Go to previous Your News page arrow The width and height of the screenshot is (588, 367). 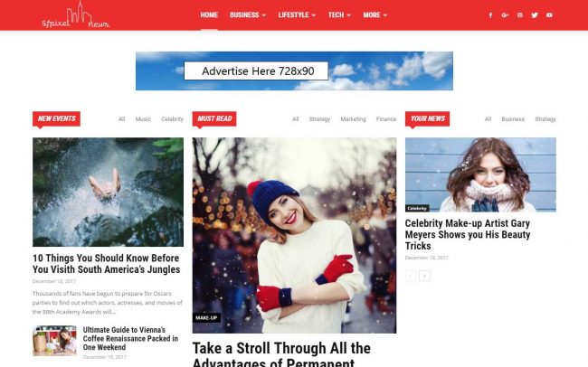click(x=411, y=276)
